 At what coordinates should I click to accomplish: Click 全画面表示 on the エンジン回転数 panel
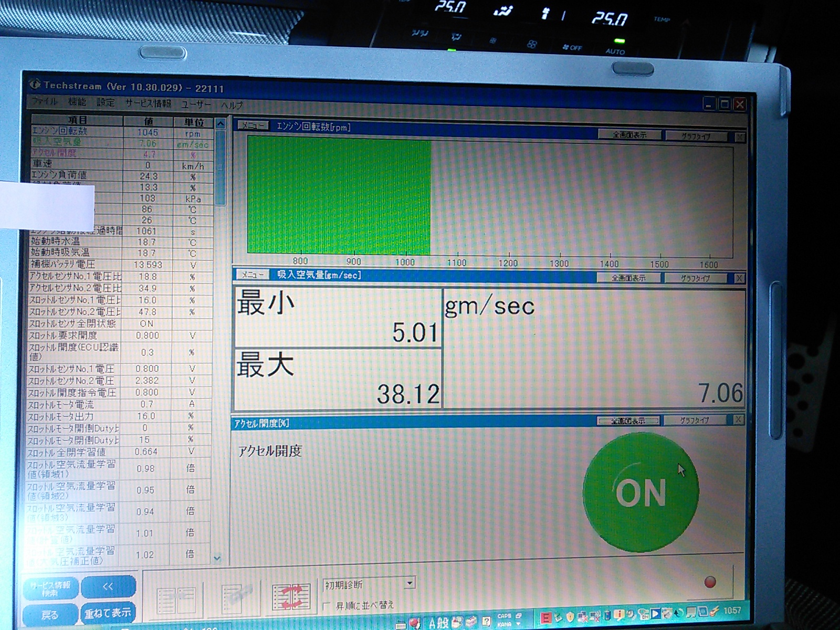tap(629, 135)
